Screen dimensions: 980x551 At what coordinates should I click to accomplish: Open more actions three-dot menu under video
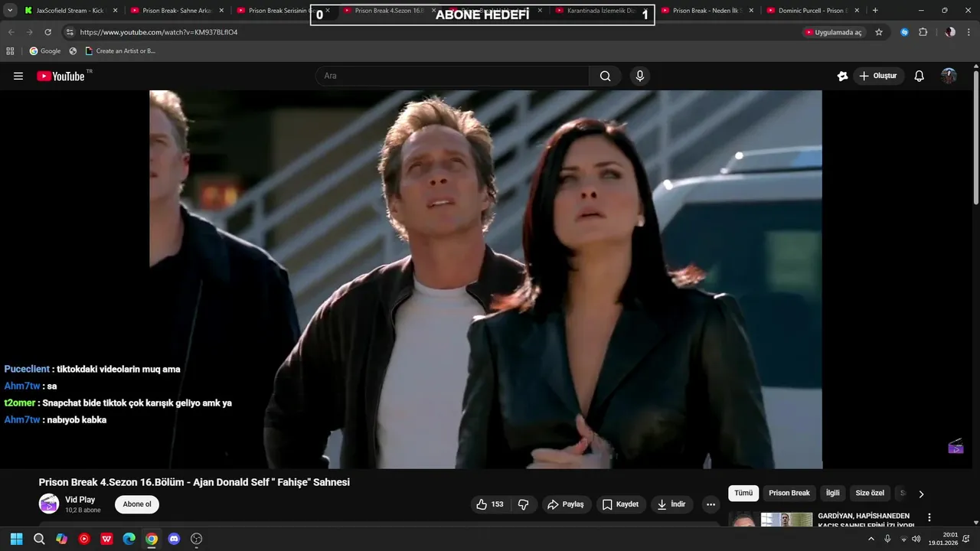tap(710, 504)
